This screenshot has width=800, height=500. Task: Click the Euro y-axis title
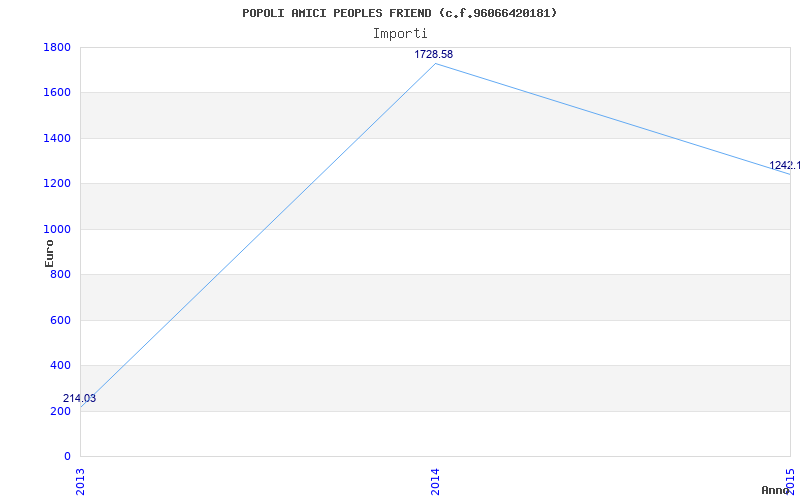[x=50, y=252]
